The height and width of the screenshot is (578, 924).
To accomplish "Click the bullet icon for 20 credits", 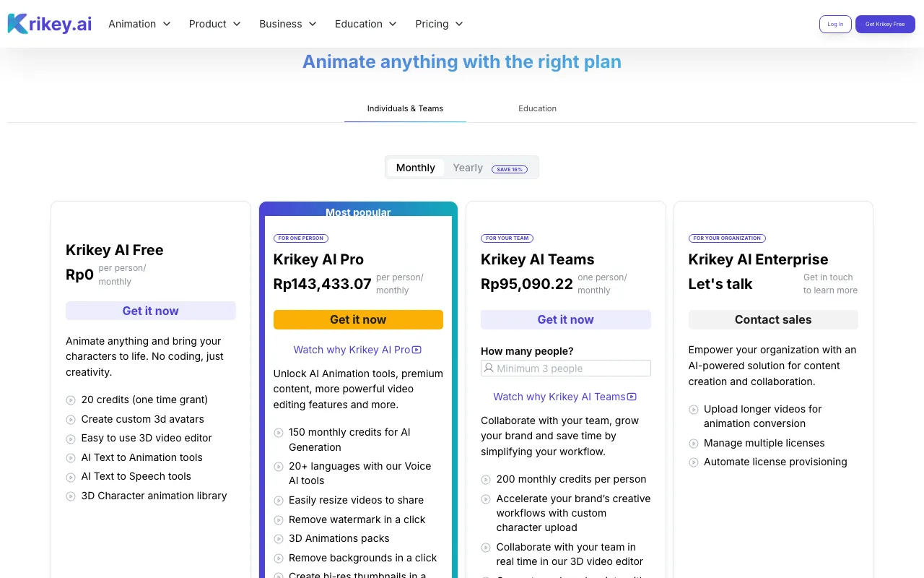I will (71, 400).
